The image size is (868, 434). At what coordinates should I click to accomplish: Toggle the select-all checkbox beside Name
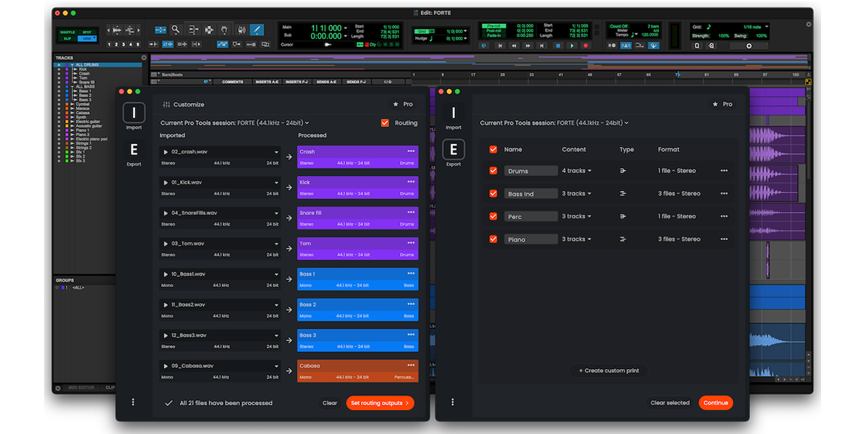493,150
